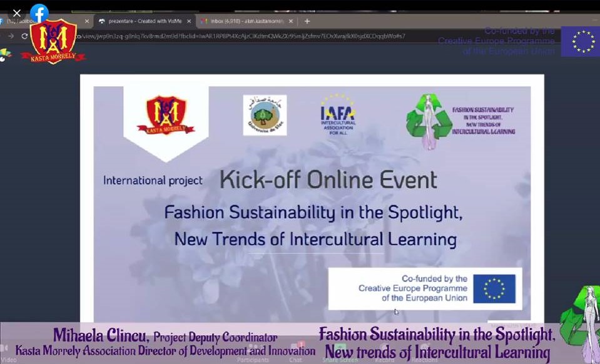Click the slide line "Fashion Sustainability in the Spotlight,"
The image size is (600, 364).
[313, 213]
